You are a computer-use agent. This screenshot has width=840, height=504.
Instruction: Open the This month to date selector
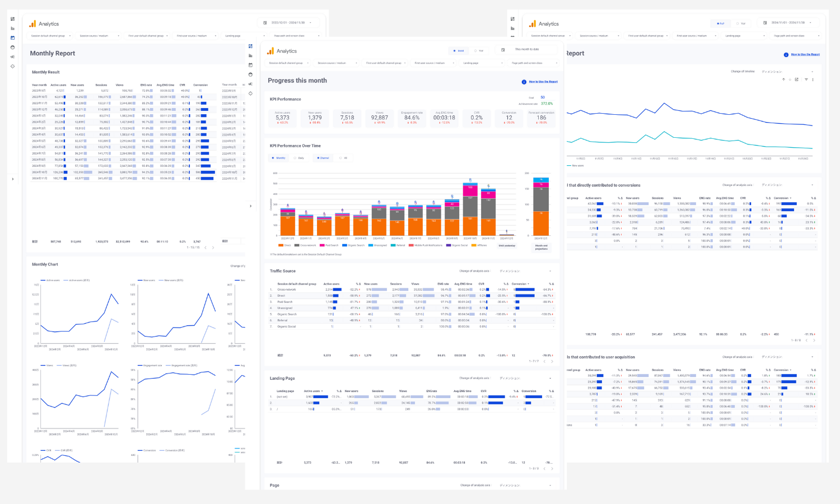tap(527, 50)
